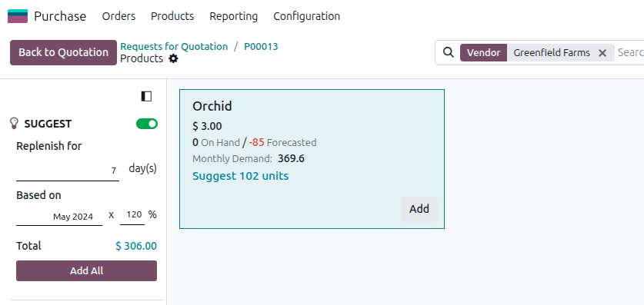Open the Products menu

[172, 16]
